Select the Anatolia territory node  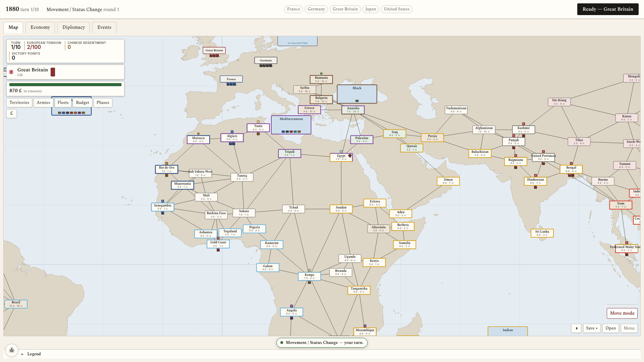click(353, 110)
